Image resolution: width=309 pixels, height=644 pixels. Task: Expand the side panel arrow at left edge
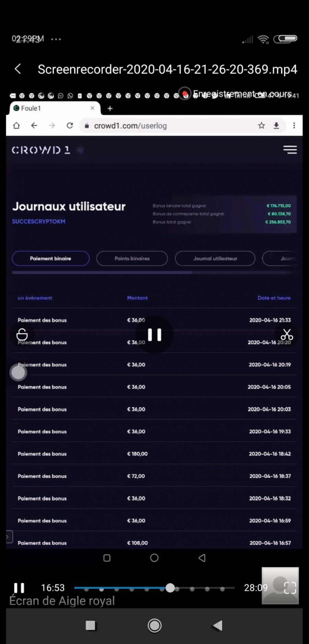(9, 536)
